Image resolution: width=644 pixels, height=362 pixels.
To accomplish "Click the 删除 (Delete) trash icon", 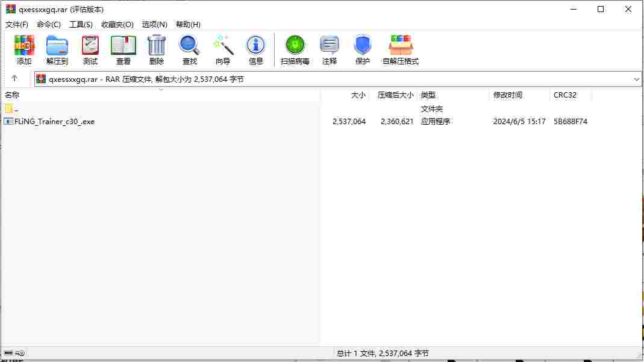I will pos(157,49).
